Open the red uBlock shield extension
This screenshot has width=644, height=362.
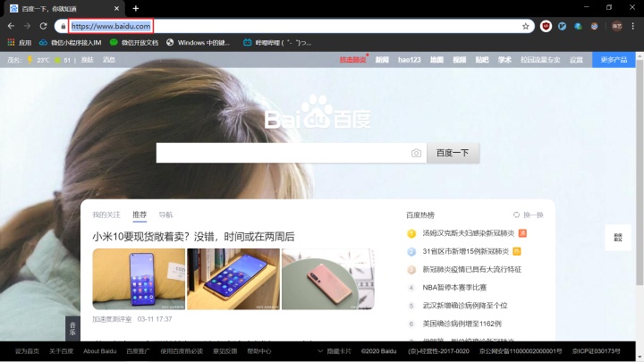(x=546, y=26)
